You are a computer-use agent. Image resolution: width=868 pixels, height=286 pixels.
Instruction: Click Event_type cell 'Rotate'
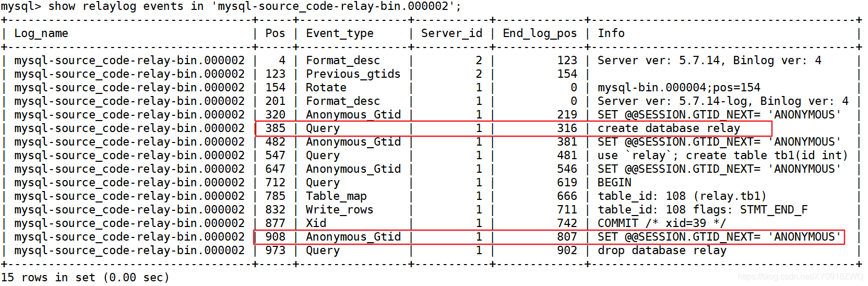point(326,88)
